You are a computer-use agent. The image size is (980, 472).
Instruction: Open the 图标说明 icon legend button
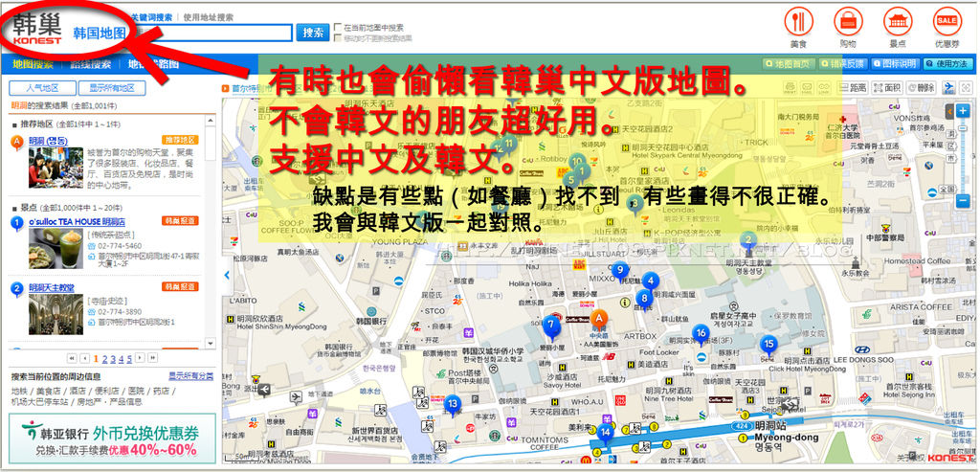(895, 64)
